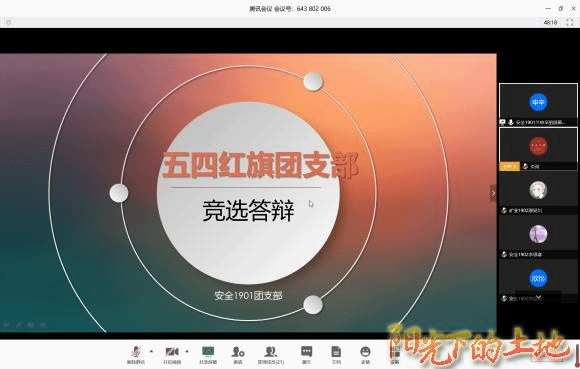580x369 pixels.
Task: Open the emoji reactions icon
Action: (x=365, y=355)
